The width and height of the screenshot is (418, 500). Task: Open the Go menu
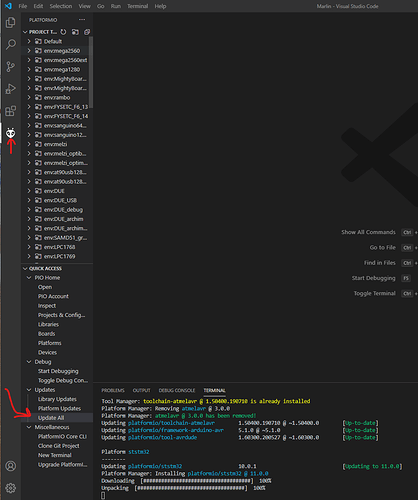pos(101,6)
